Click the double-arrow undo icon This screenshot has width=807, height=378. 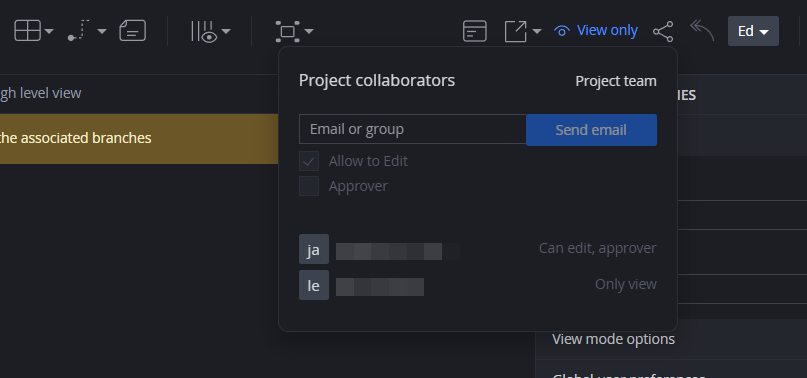click(702, 30)
